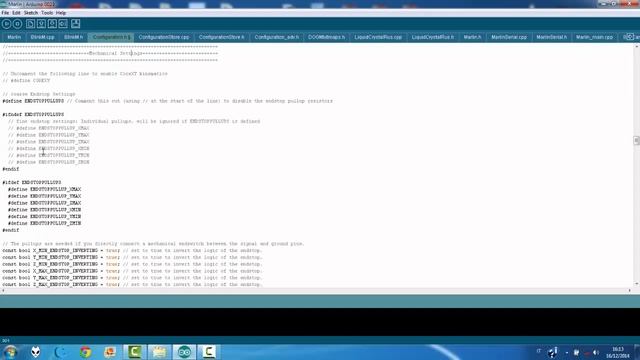
Task: Switch to the ConfigurationStore.cpp tab
Action: (164, 37)
